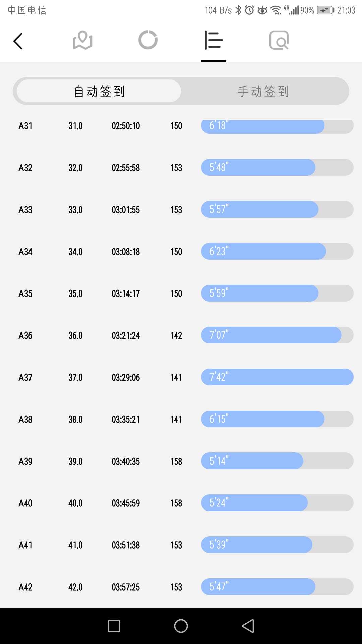This screenshot has width=362, height=644.
Task: Switch to 手动签到 segment
Action: point(263,91)
